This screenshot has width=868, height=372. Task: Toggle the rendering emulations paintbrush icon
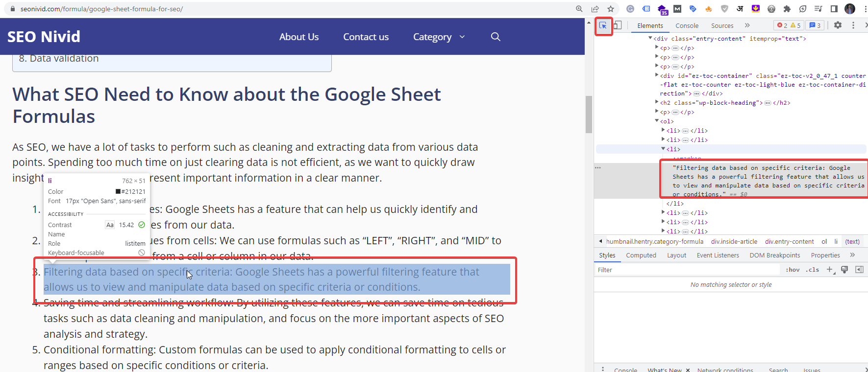click(844, 269)
